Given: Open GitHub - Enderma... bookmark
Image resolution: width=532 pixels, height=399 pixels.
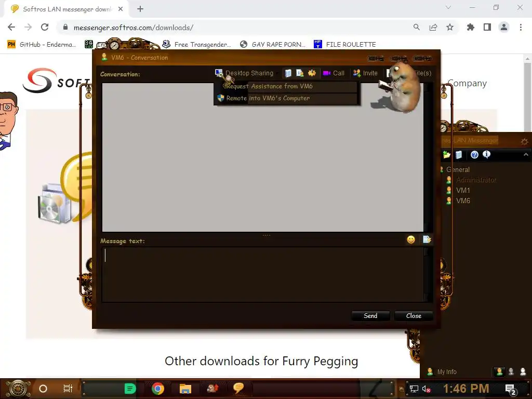Looking at the screenshot, I should 42,45.
